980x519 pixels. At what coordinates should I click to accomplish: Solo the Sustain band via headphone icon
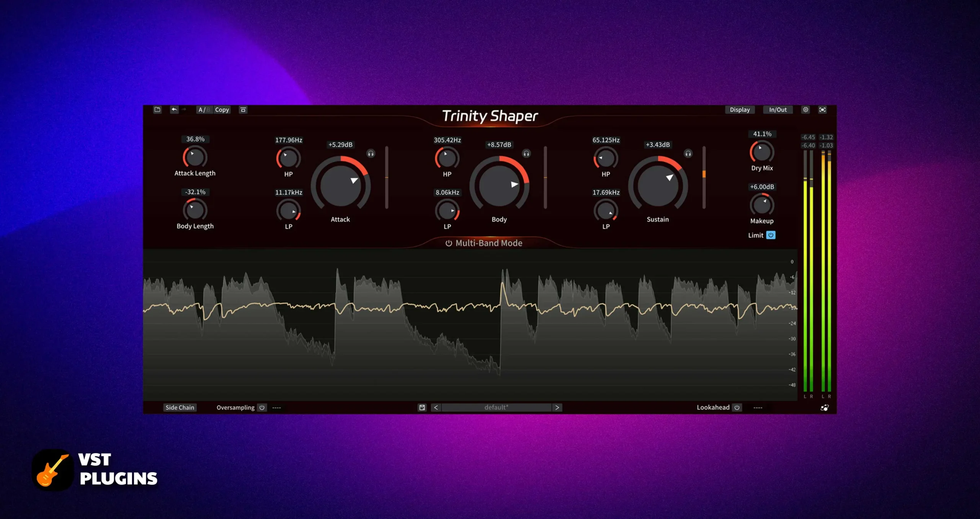688,154
